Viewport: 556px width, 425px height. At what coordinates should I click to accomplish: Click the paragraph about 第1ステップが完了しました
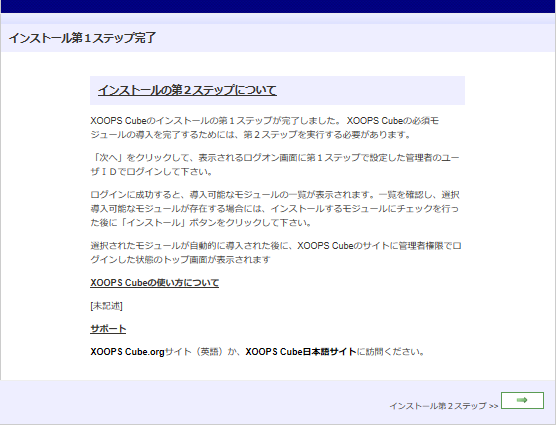point(265,128)
